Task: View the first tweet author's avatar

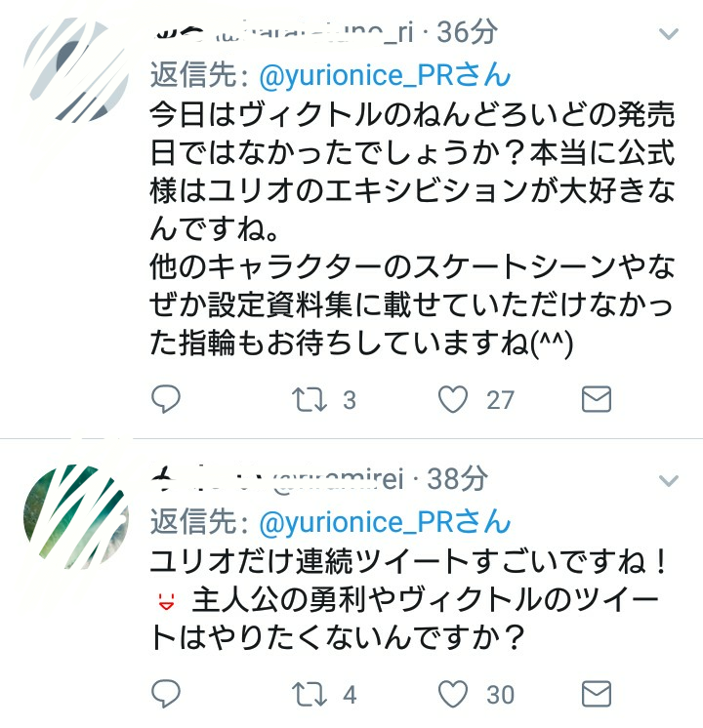Action: tap(76, 69)
